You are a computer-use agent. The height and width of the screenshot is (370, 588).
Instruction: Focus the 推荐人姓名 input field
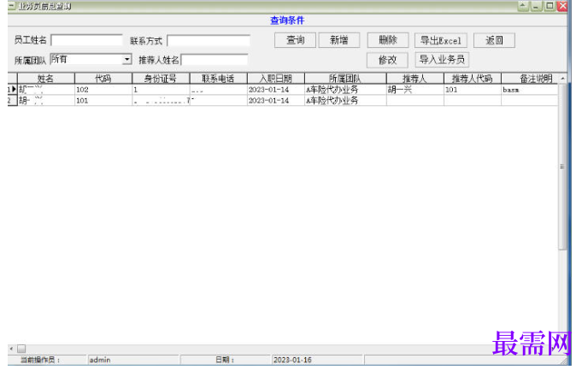(215, 60)
